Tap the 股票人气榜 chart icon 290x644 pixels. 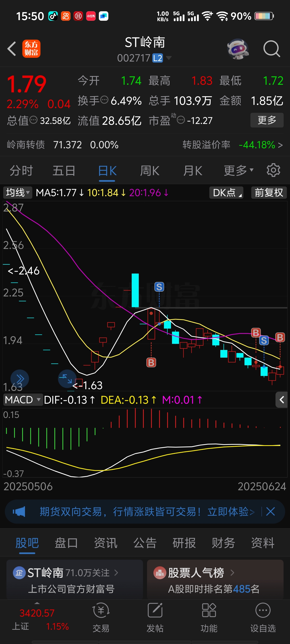click(x=160, y=573)
